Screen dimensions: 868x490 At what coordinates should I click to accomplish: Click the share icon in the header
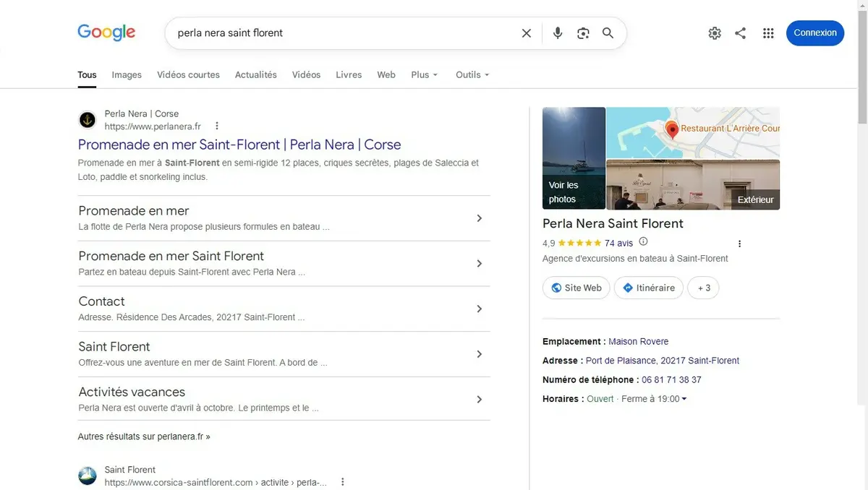[x=740, y=33]
